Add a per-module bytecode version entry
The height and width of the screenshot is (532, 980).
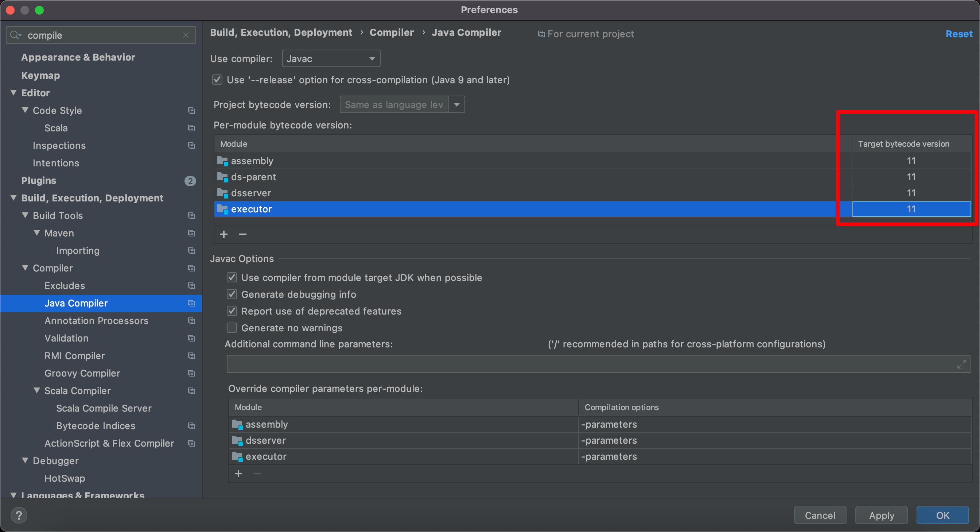click(x=224, y=234)
